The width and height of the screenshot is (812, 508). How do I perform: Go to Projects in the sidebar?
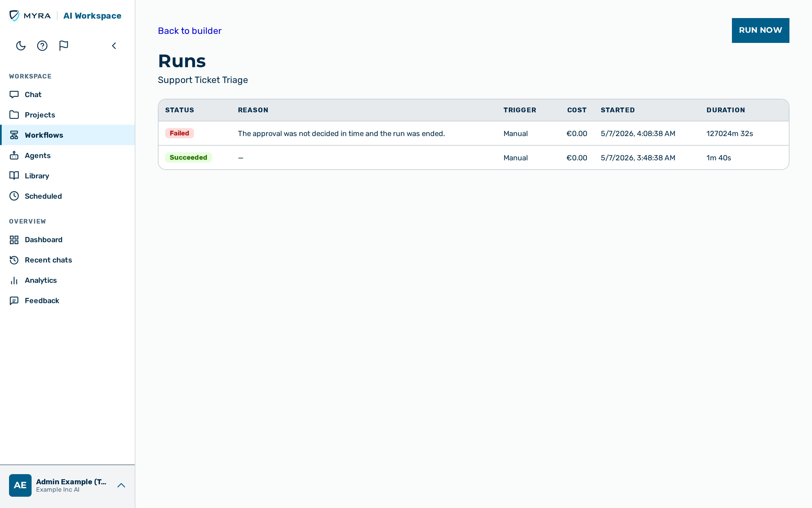67,115
